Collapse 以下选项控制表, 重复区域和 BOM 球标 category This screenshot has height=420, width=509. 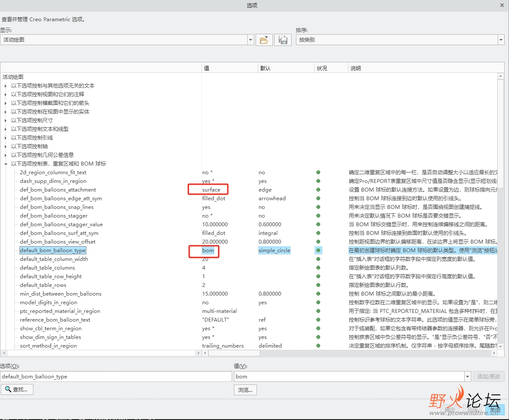click(6, 164)
